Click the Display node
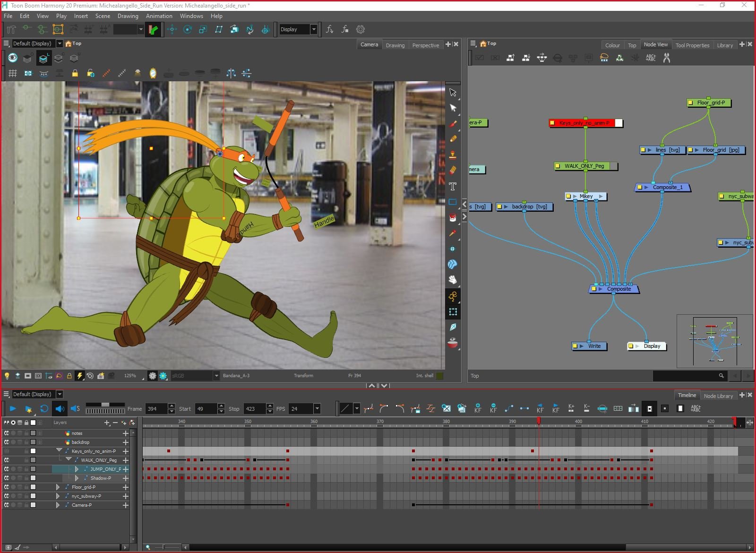Viewport: 756px width, 553px height. [x=647, y=346]
